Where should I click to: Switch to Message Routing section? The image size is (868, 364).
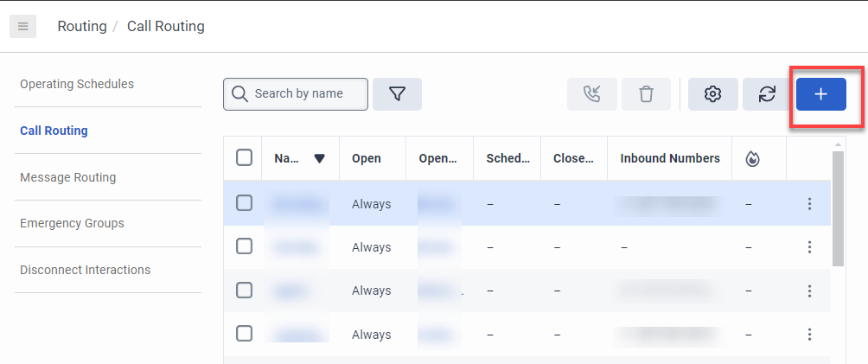coord(67,177)
